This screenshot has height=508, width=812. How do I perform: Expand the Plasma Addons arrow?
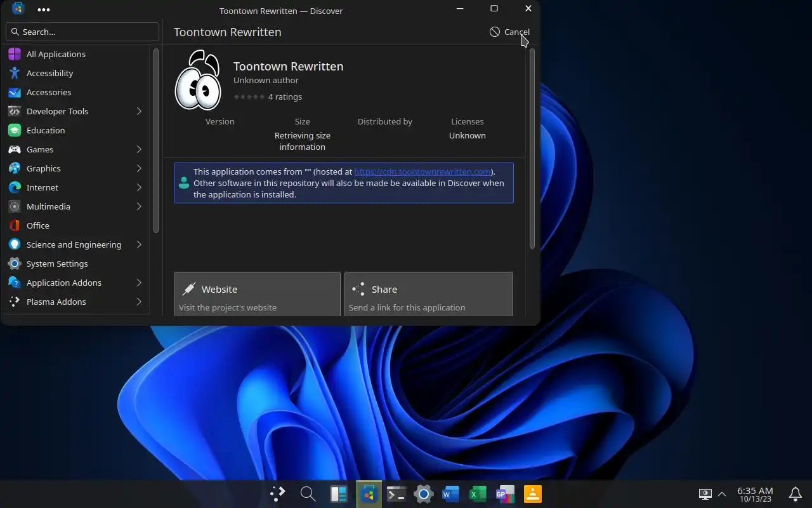139,302
